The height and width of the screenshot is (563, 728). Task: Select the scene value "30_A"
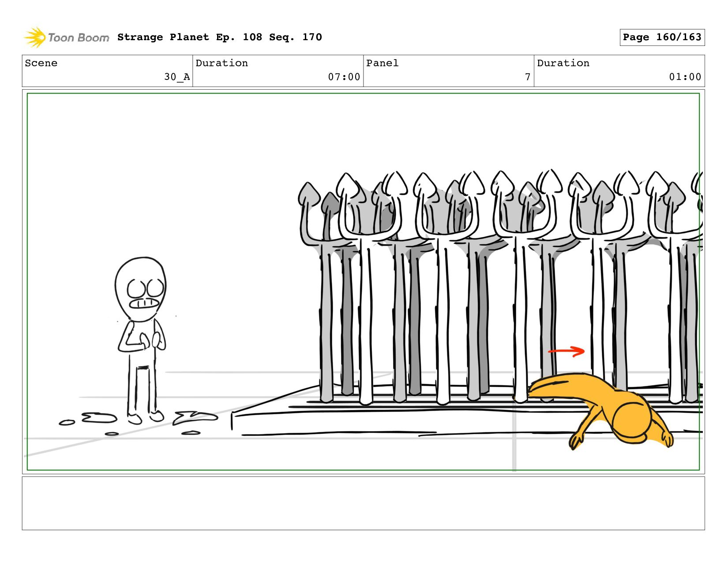coord(177,77)
